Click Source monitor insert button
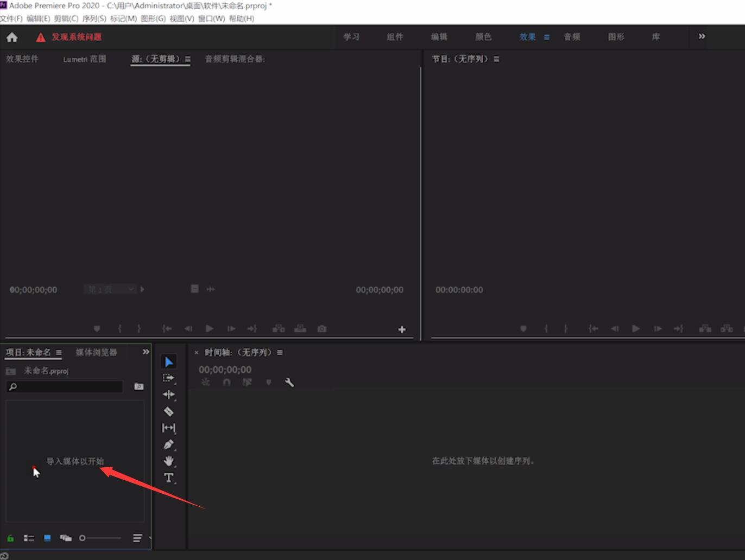Screen dimensions: 745x560 (x=279, y=329)
